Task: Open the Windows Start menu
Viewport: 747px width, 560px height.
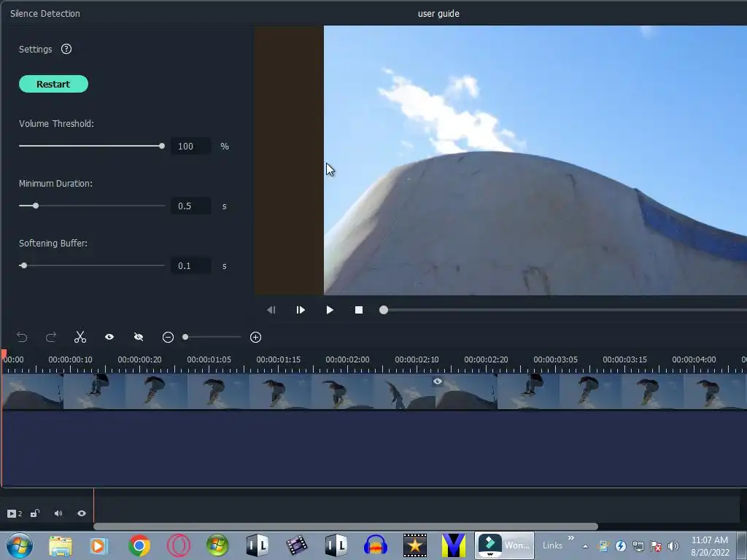Action: click(19, 545)
